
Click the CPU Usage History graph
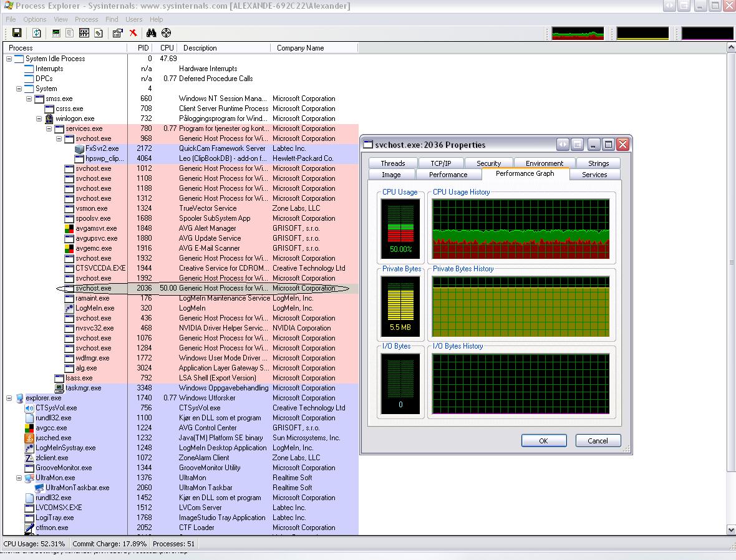click(x=521, y=229)
